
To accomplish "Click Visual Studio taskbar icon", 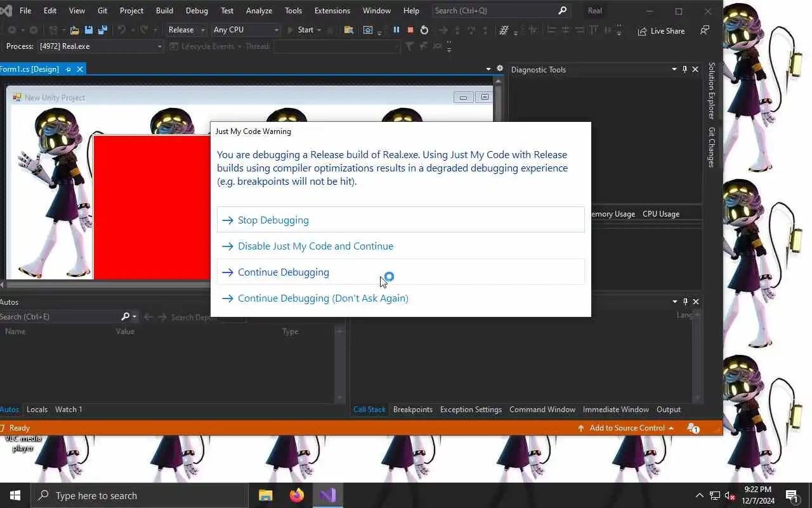I will (x=328, y=495).
